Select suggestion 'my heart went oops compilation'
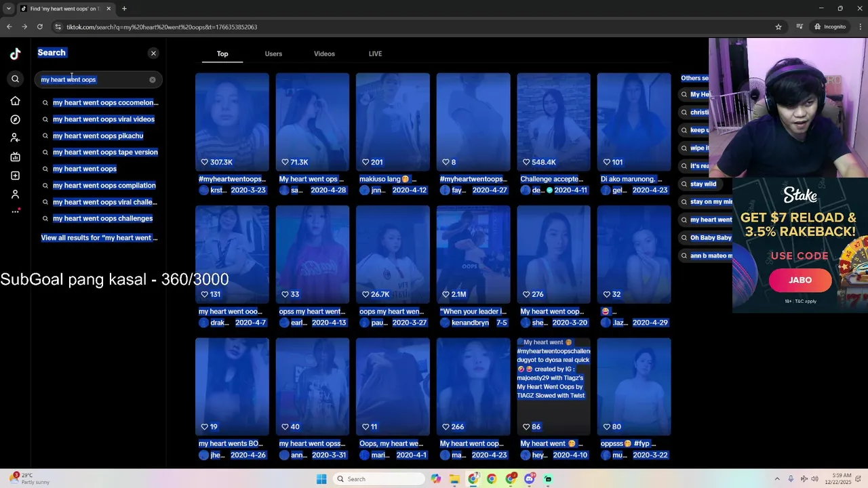 click(x=99, y=185)
